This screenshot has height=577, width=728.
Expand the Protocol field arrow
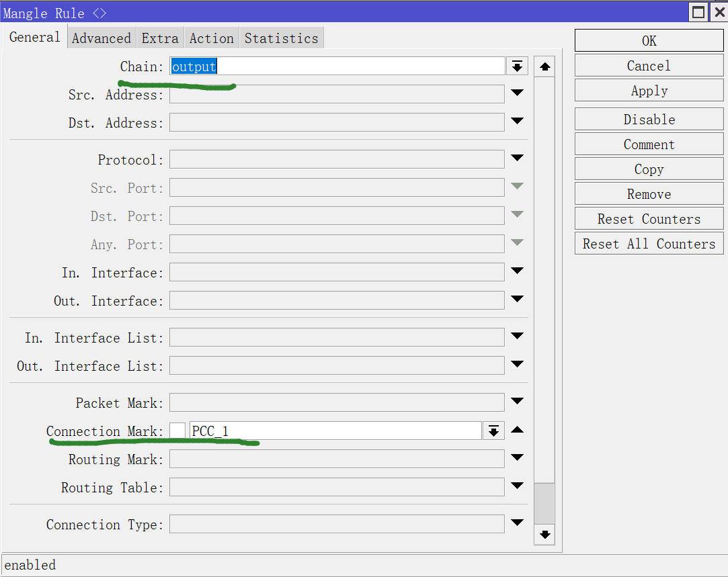516,159
